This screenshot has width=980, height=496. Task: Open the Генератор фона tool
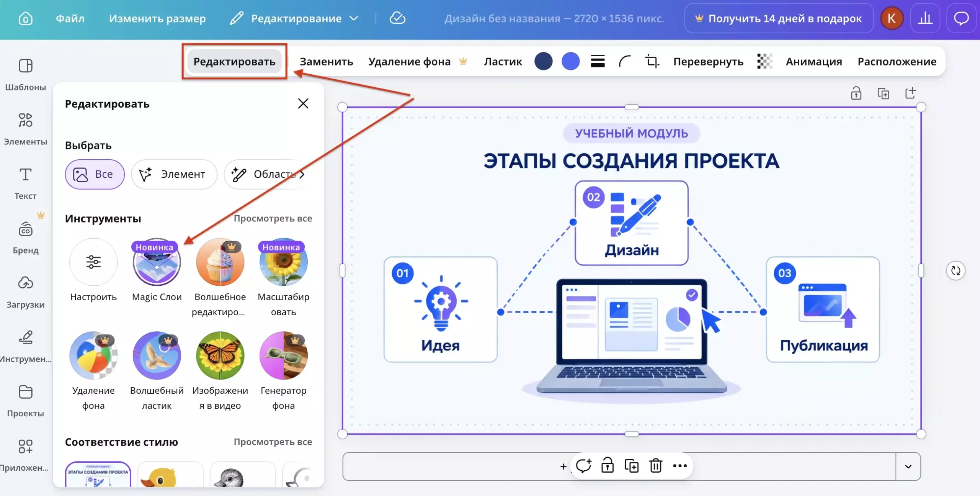tap(283, 372)
